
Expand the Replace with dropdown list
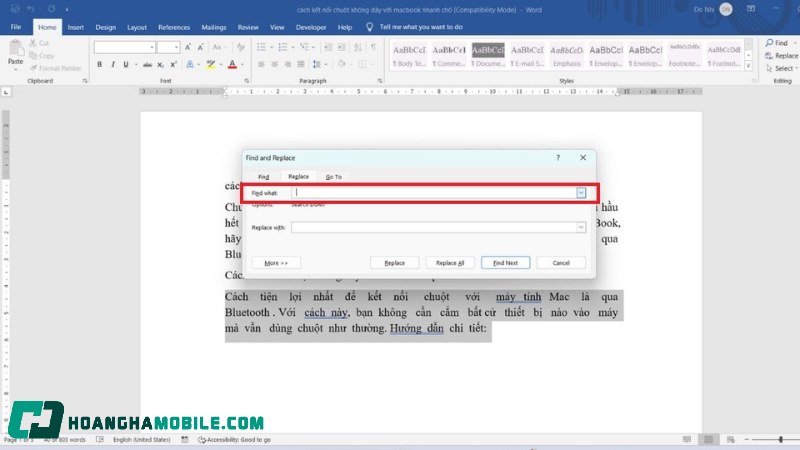(x=581, y=227)
